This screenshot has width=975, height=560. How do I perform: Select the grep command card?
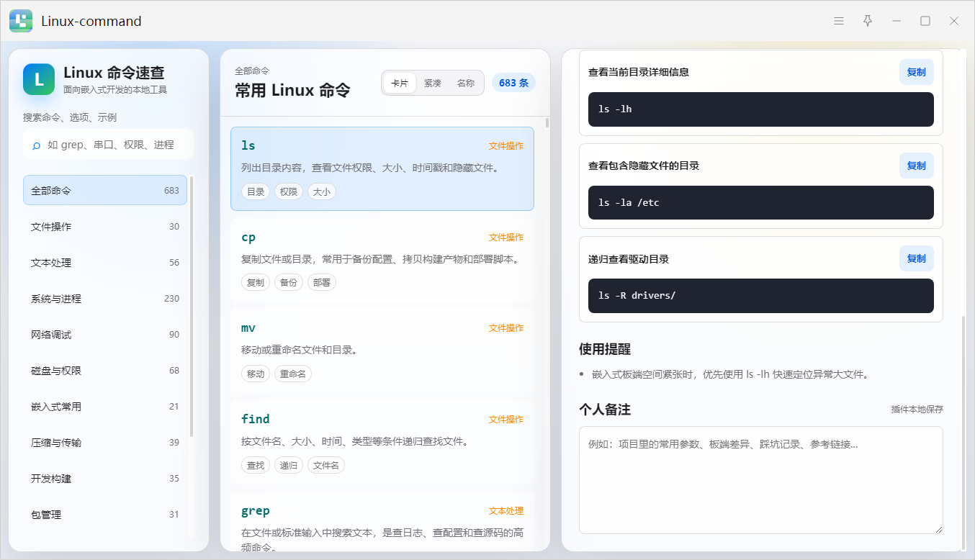pos(382,522)
